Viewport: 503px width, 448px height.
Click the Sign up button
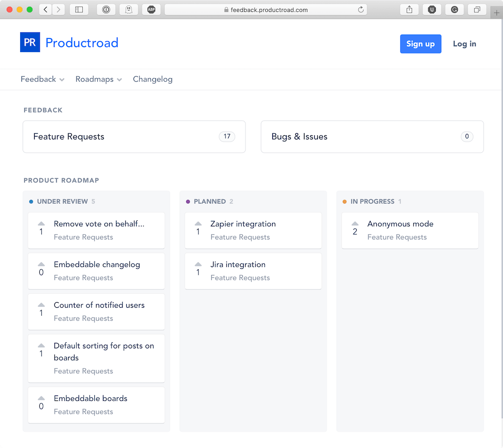[421, 44]
